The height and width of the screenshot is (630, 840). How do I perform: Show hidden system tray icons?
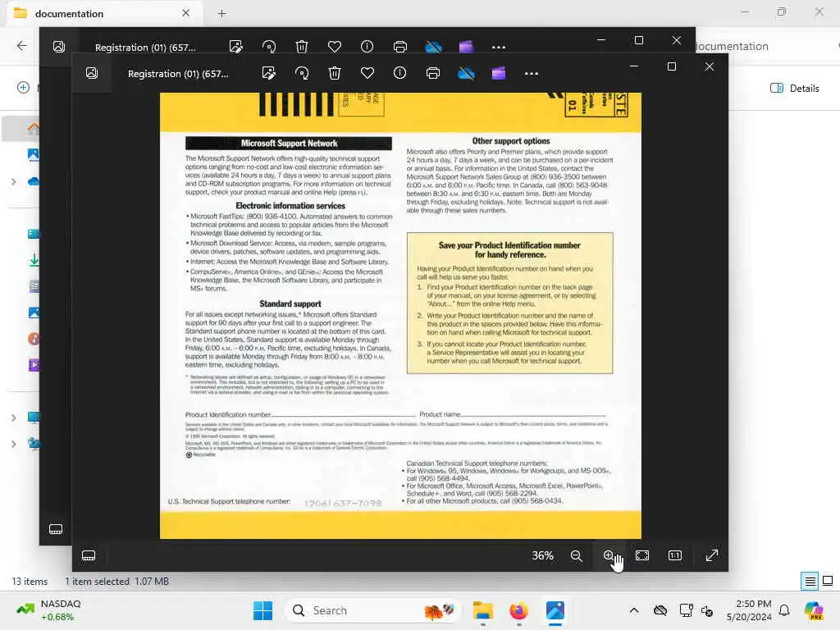click(x=634, y=610)
